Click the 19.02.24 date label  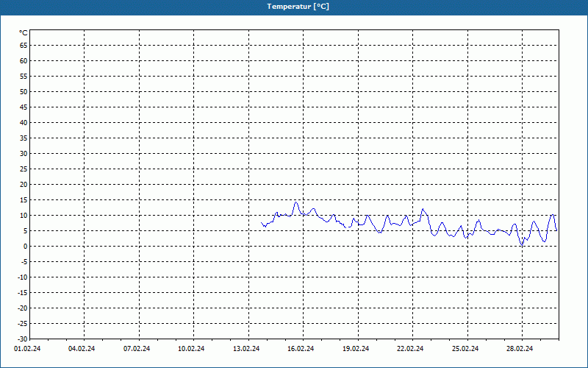[x=356, y=349]
